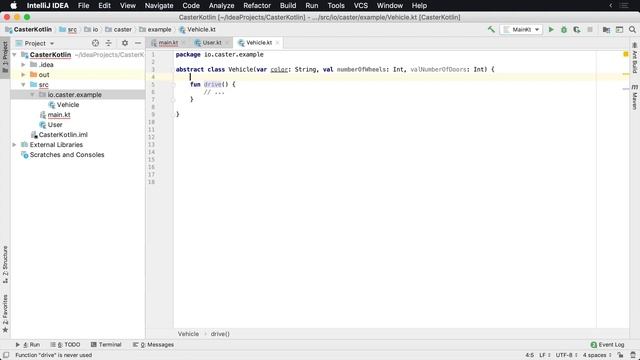Open the Analyze menu
The height and width of the screenshot is (360, 640).
(221, 6)
